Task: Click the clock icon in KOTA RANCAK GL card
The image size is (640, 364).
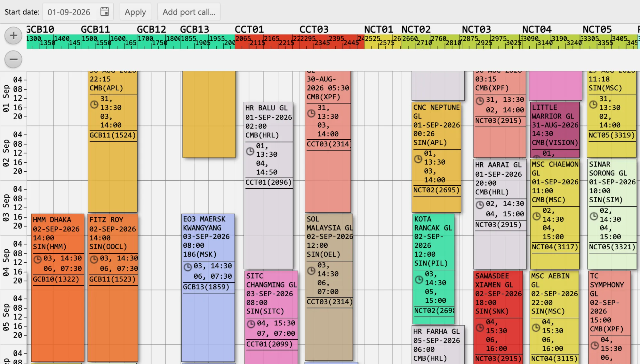Action: [x=419, y=280]
